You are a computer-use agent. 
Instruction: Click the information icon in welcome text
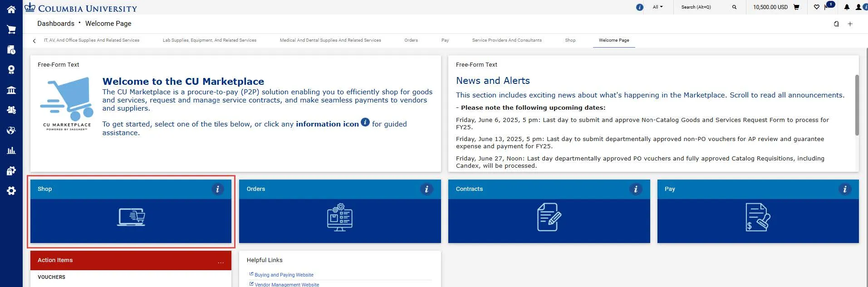coord(365,122)
